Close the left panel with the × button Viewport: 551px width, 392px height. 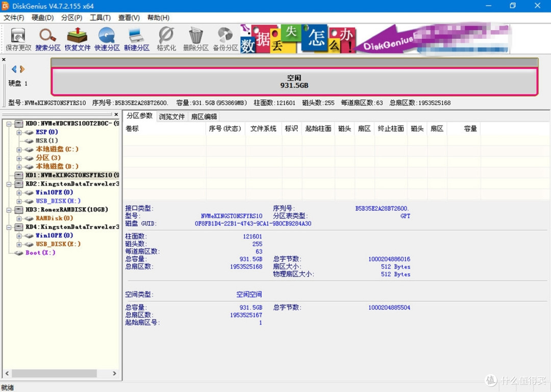point(4,59)
